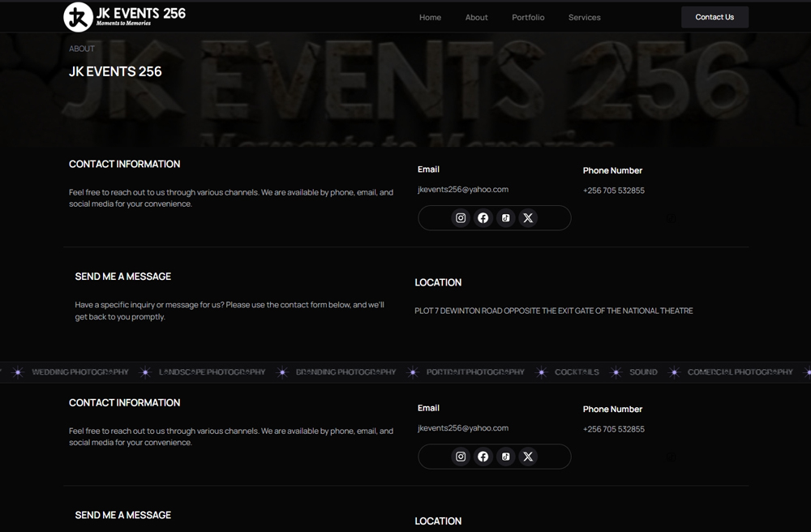Open Instagram icon in second Contact Information section
Viewport: 811px width, 532px height.
pos(461,457)
